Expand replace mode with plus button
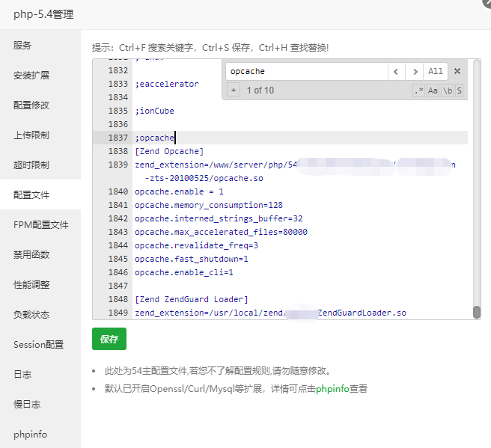The width and height of the screenshot is (491, 448). (234, 90)
